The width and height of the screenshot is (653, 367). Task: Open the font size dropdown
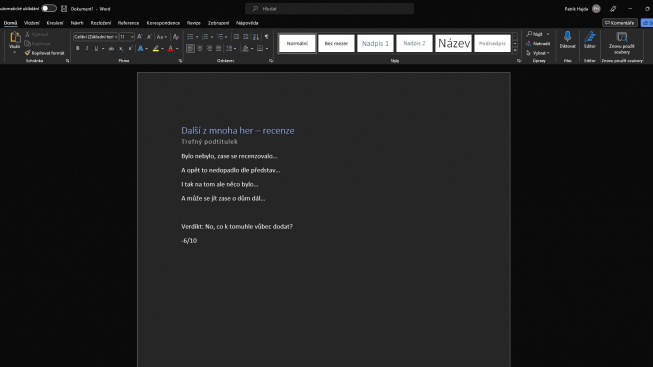click(132, 37)
